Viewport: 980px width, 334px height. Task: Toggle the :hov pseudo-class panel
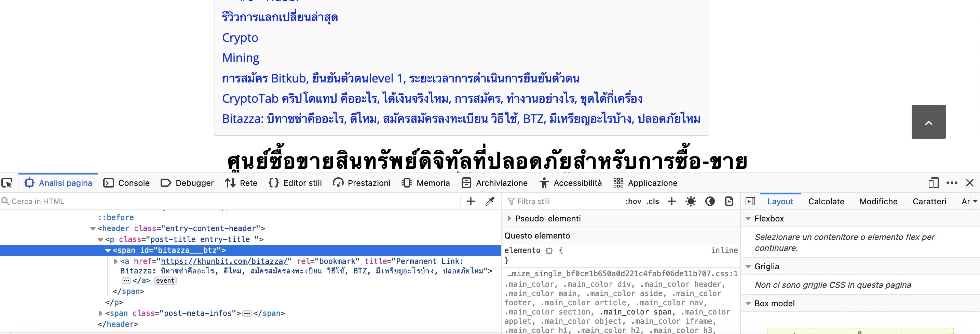(x=634, y=202)
